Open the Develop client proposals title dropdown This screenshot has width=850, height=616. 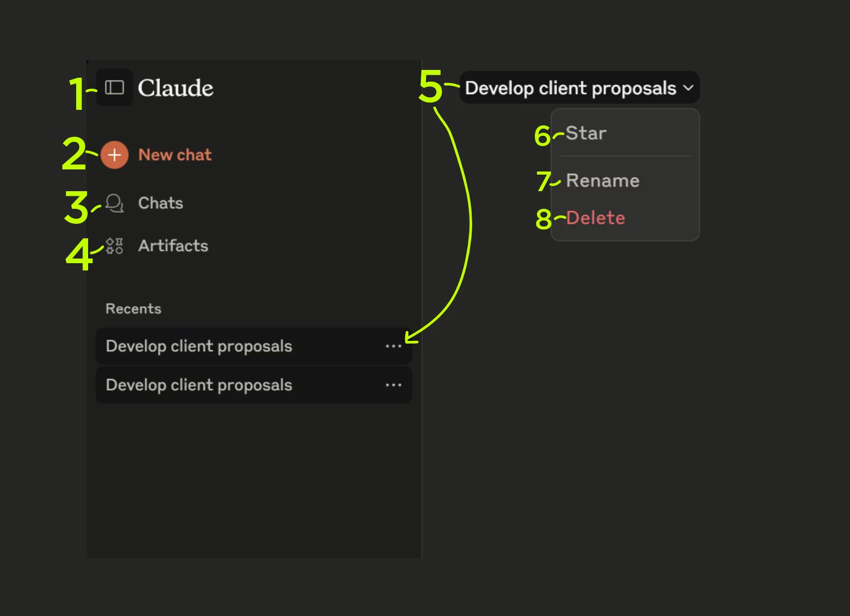tap(570, 88)
